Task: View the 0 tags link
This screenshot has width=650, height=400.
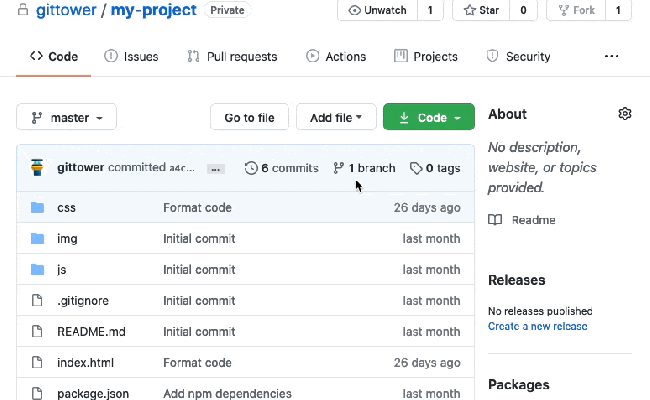Action: click(435, 168)
